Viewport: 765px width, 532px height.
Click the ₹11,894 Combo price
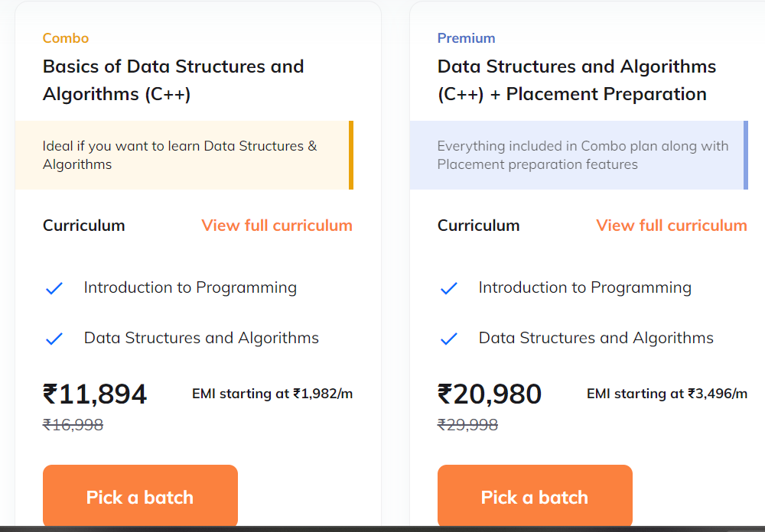(x=95, y=394)
